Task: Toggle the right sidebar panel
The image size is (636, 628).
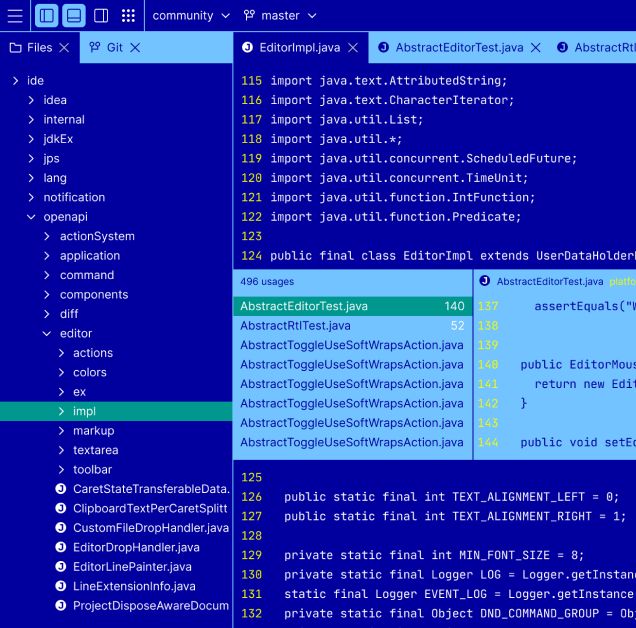Action: click(101, 16)
